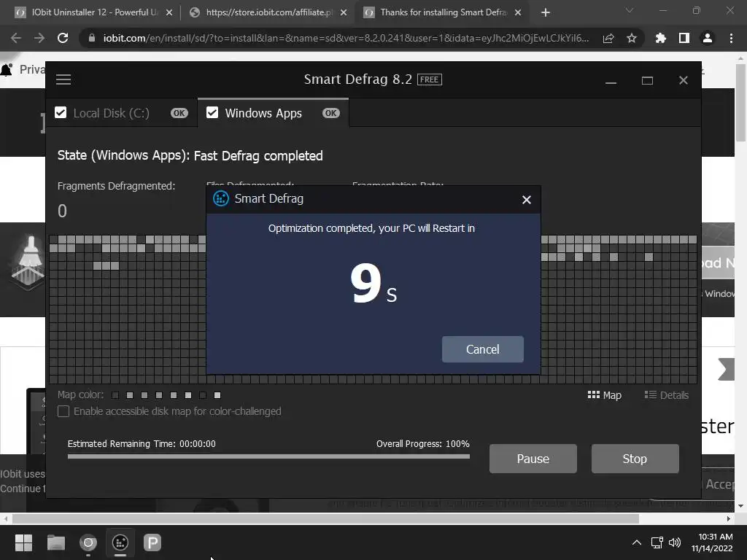Click notification bell icon on webpage
Image resolution: width=747 pixels, height=560 pixels.
6,70
